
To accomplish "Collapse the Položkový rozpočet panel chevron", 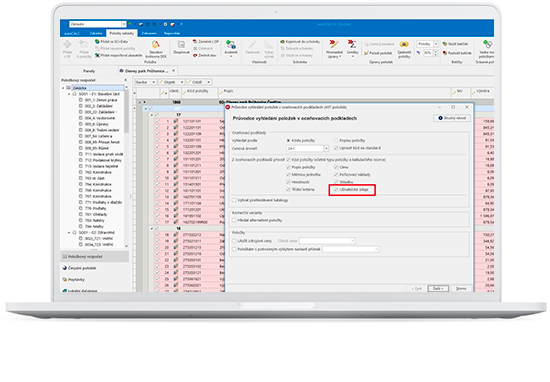I will tap(126, 80).
